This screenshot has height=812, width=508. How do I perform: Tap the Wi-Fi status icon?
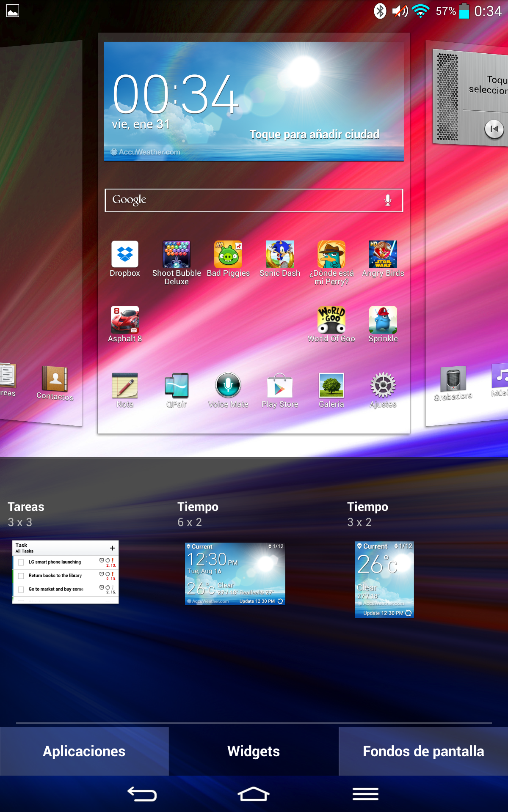pos(421,11)
